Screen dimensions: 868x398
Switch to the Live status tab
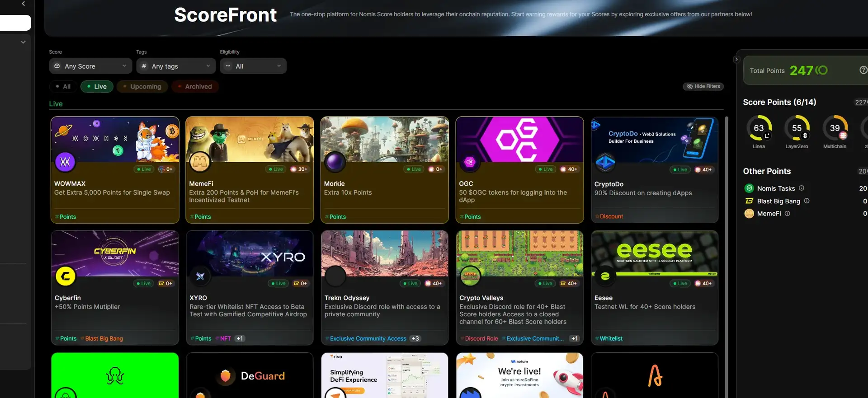click(x=97, y=87)
